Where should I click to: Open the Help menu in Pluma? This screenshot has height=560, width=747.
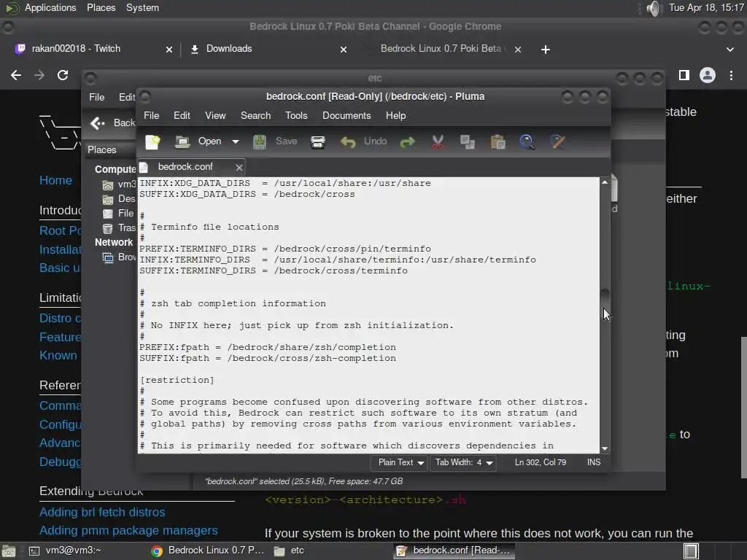tap(395, 116)
